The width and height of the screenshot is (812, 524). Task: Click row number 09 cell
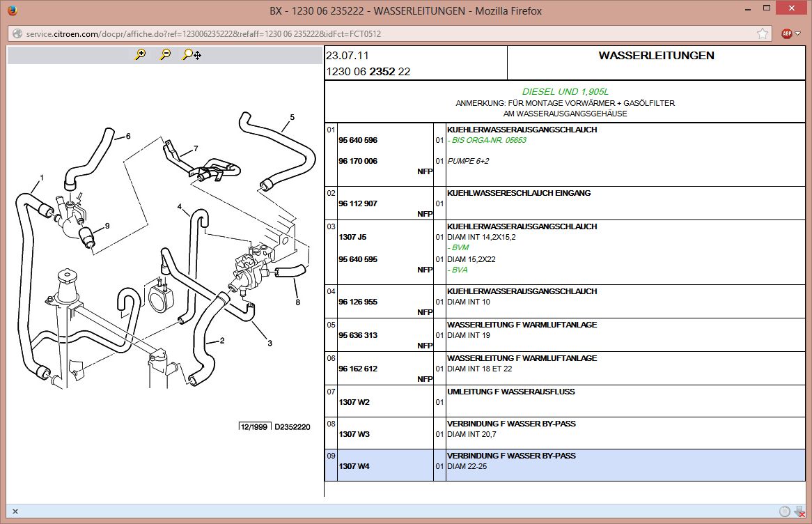click(x=331, y=465)
